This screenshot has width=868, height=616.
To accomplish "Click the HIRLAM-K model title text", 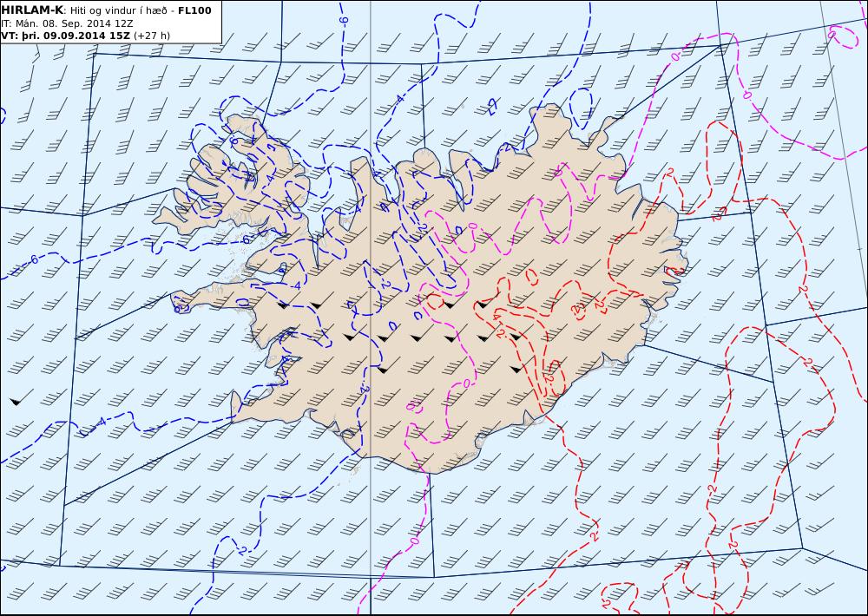I will 33,10.
